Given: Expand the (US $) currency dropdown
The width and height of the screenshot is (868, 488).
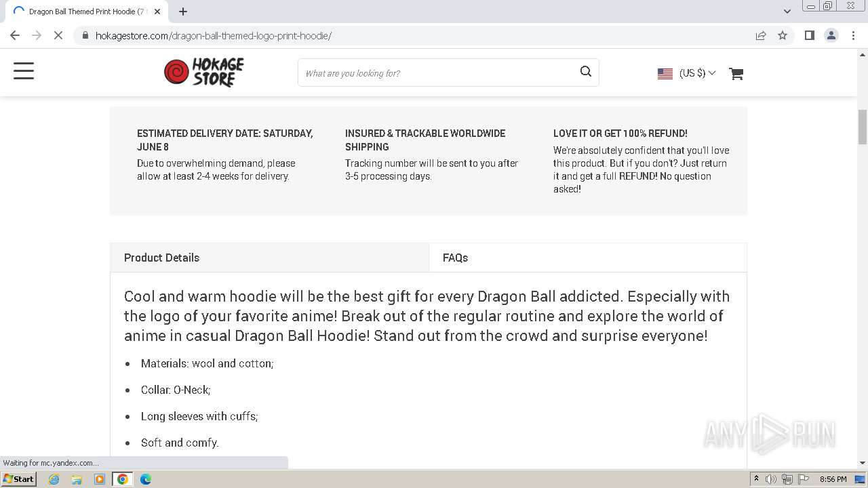Looking at the screenshot, I should point(697,73).
